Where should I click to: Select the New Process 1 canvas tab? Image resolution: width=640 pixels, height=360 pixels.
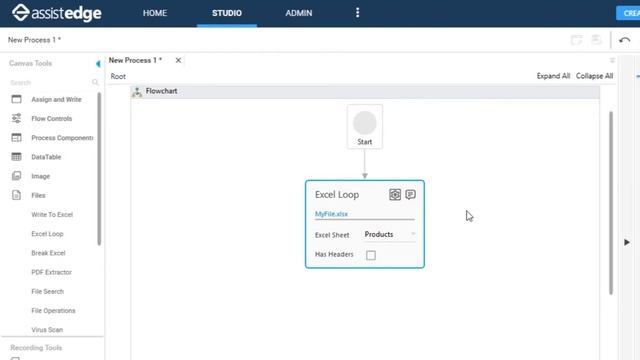pos(135,60)
